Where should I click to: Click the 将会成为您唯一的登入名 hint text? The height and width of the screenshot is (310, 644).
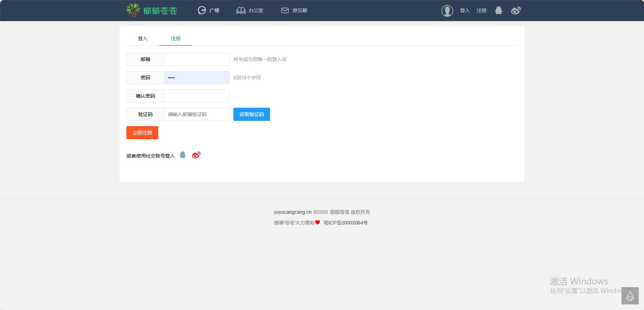[260, 59]
